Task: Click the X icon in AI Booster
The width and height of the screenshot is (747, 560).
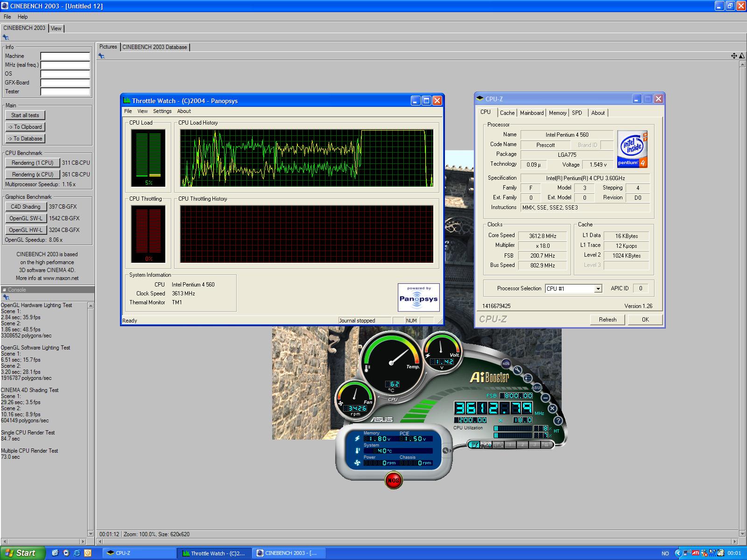Action: pos(552,408)
